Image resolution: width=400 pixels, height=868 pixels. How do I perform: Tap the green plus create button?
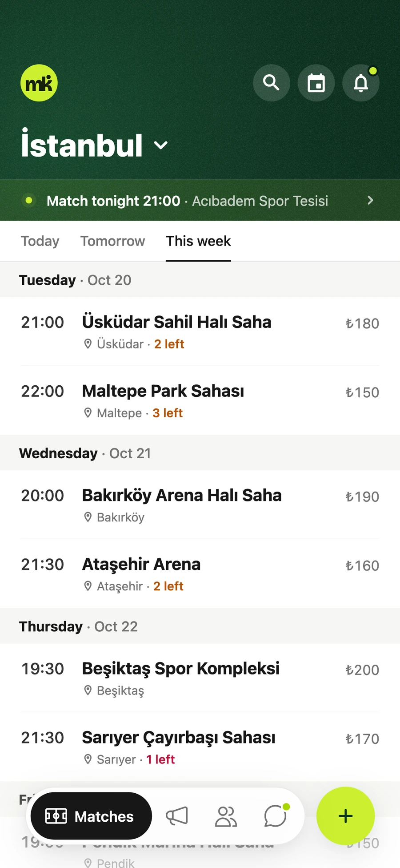coord(345,816)
